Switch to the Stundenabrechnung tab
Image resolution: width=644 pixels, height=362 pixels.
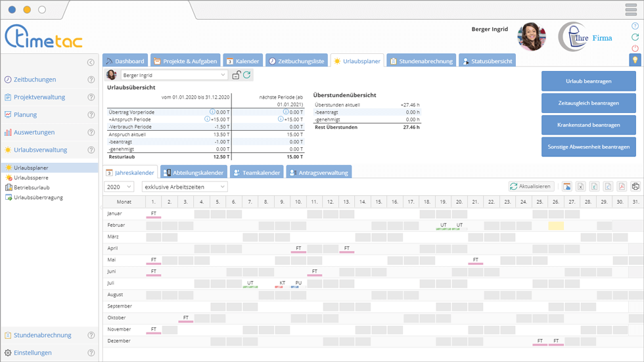(421, 61)
